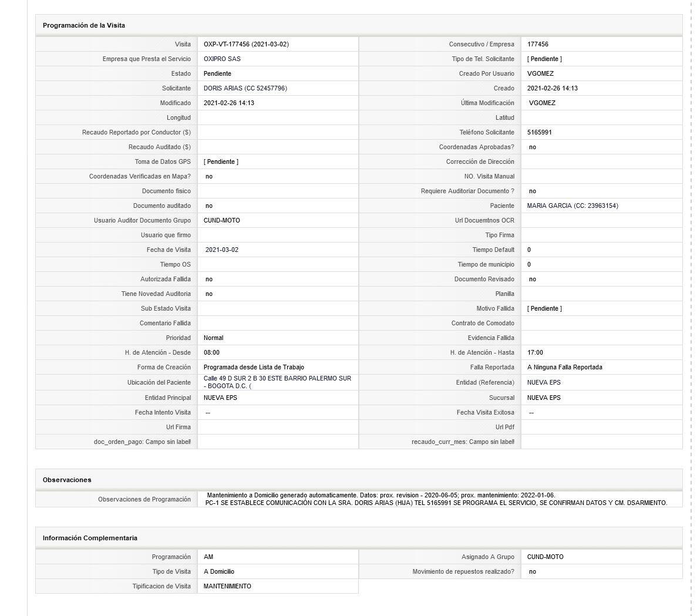Click the 'Ubicación del Paciente' label

[159, 382]
